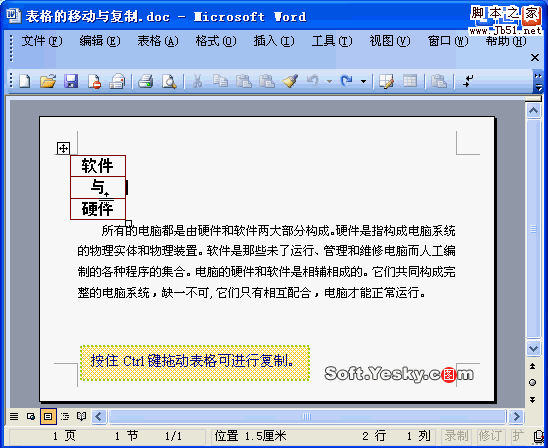Click the vertical scrollbar thumb

click(533, 229)
